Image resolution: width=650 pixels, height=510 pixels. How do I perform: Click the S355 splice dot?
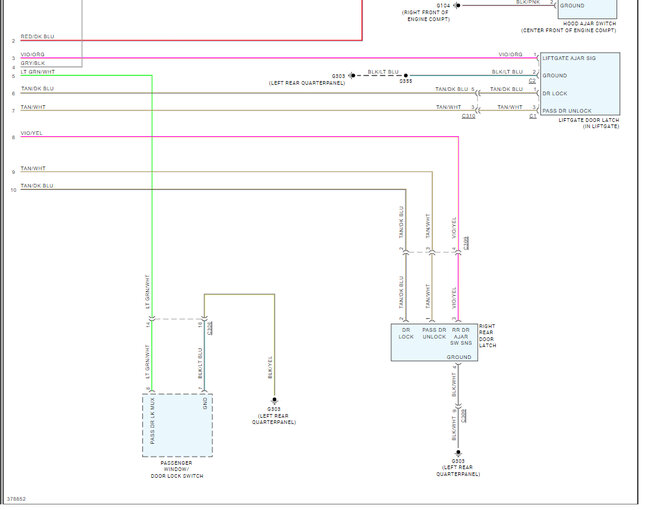coord(405,75)
